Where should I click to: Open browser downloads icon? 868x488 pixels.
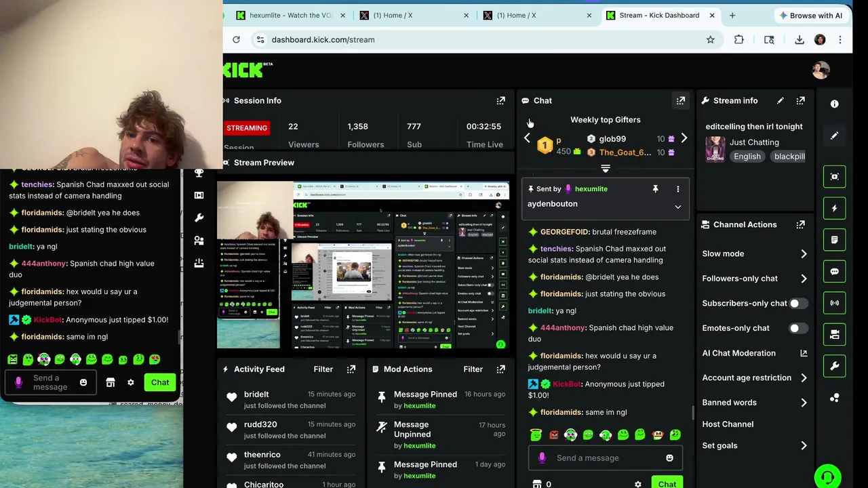click(x=800, y=39)
